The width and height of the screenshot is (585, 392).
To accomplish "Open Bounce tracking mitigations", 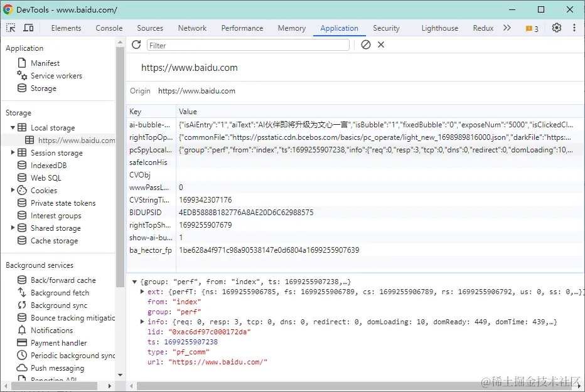I will point(72,318).
